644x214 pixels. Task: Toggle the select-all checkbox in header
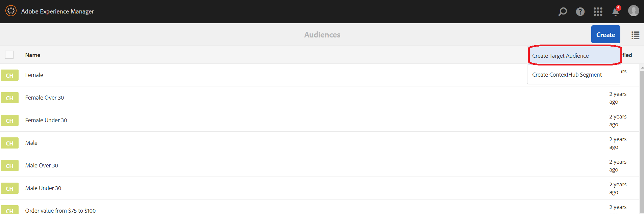[x=9, y=55]
